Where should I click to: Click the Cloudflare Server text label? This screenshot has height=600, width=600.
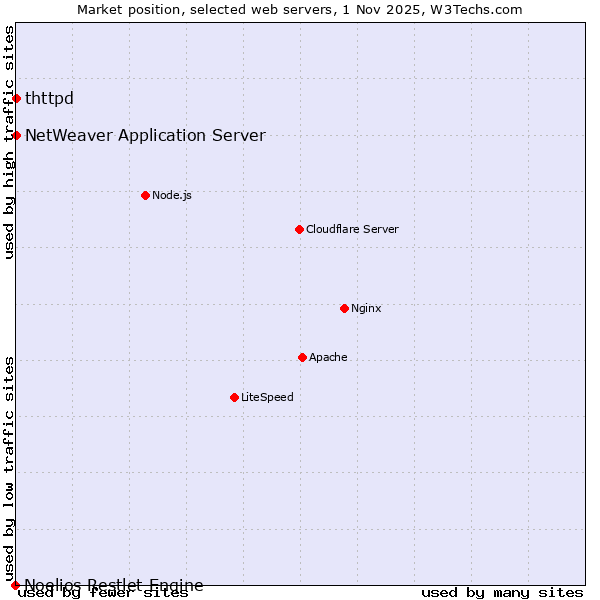click(x=352, y=229)
